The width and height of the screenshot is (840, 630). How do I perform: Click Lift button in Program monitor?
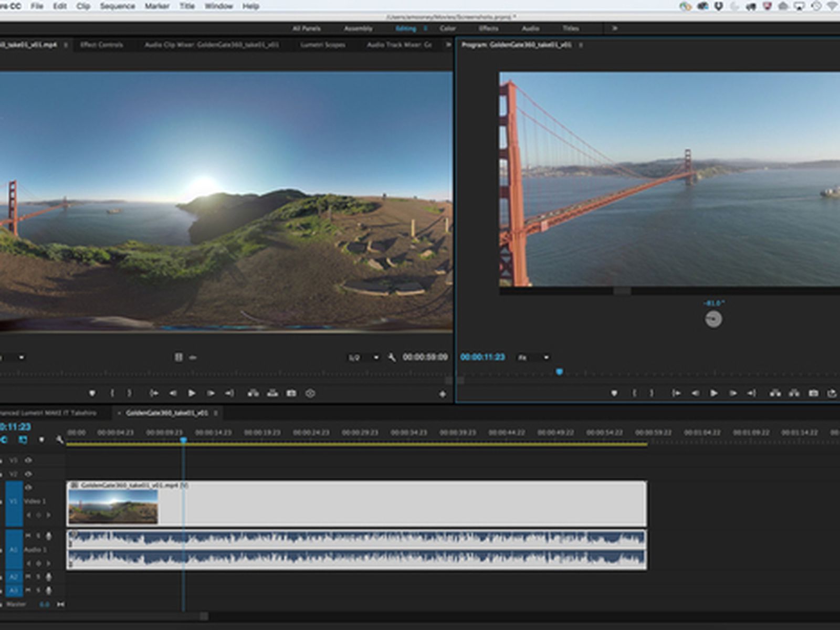(775, 393)
